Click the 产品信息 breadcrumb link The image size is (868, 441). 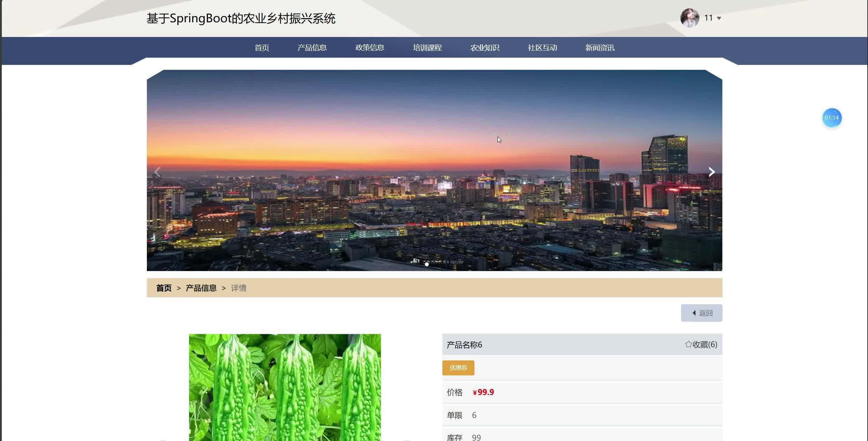(201, 288)
